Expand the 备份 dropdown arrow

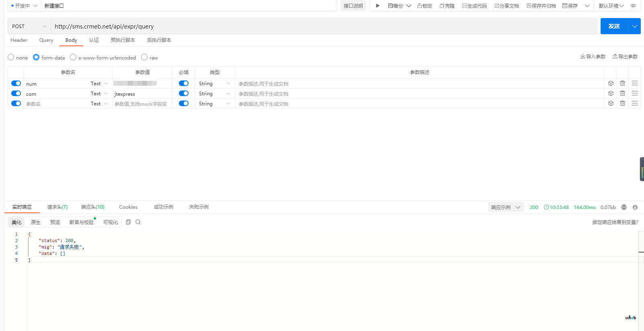coord(409,6)
